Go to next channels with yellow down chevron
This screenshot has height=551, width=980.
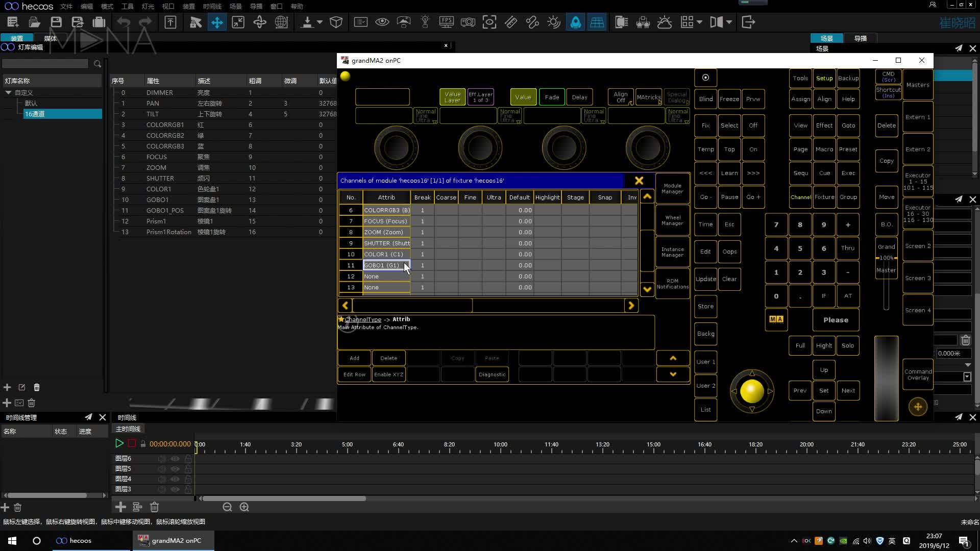(647, 289)
